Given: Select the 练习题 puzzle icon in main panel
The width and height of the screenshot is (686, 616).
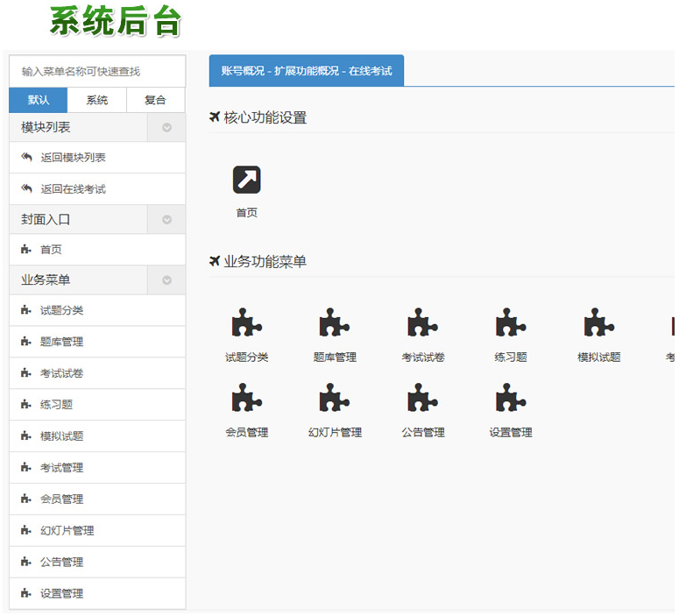Looking at the screenshot, I should [x=511, y=323].
